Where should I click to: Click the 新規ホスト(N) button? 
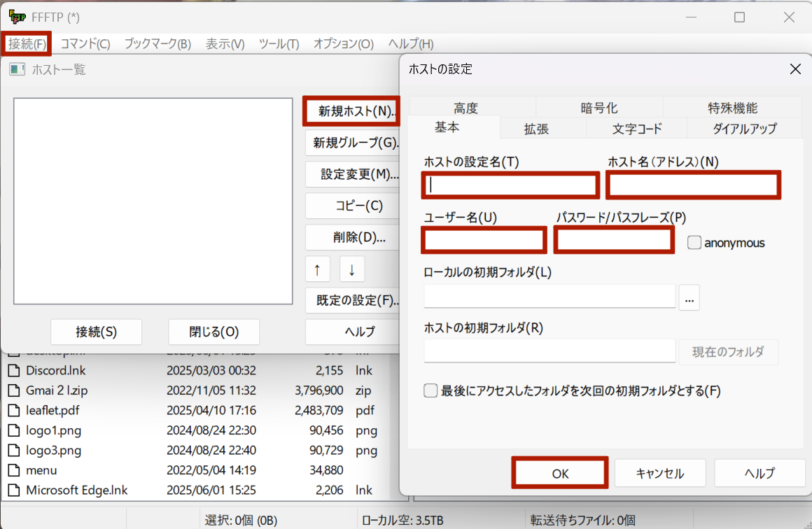click(x=351, y=111)
